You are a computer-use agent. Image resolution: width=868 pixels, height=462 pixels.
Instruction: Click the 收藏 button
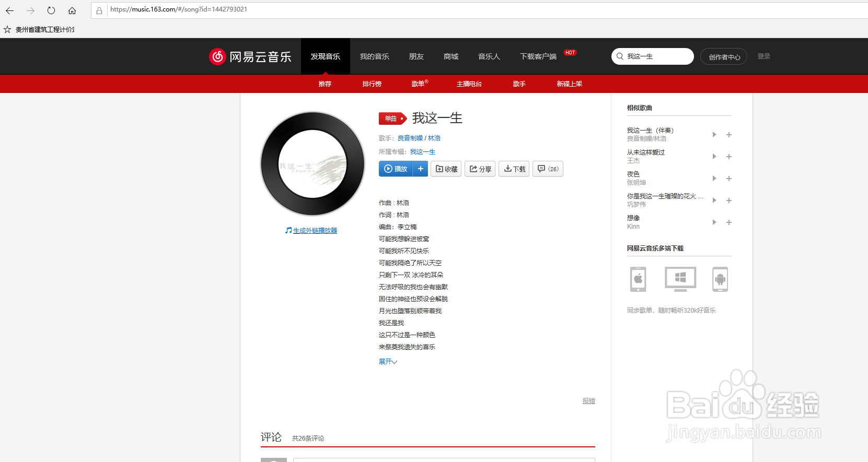pos(446,169)
